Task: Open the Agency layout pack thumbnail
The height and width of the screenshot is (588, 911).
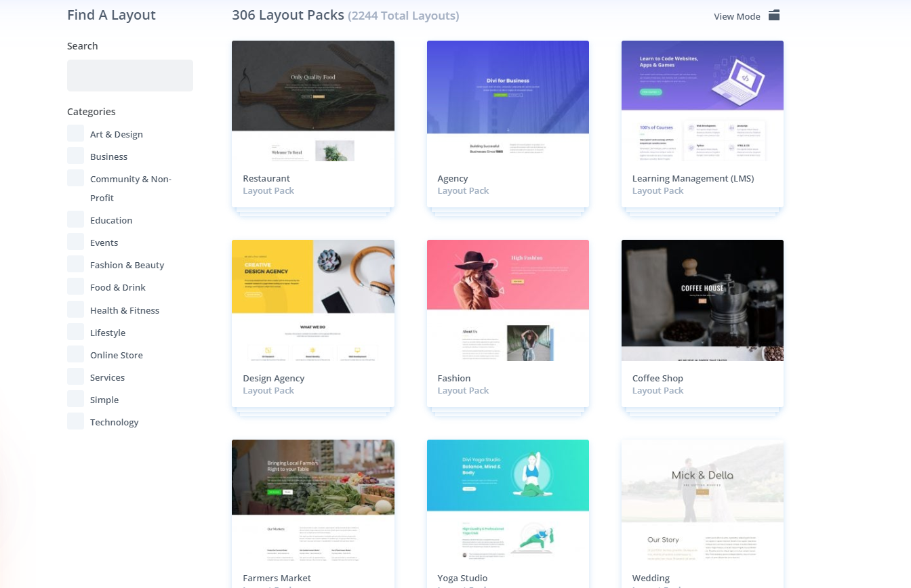Action: 508,101
